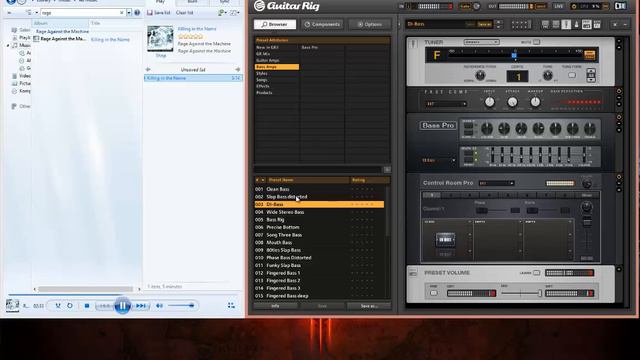This screenshot has height=360, width=640.
Task: Go to the previous list using the left arrow
Action: click(x=148, y=70)
